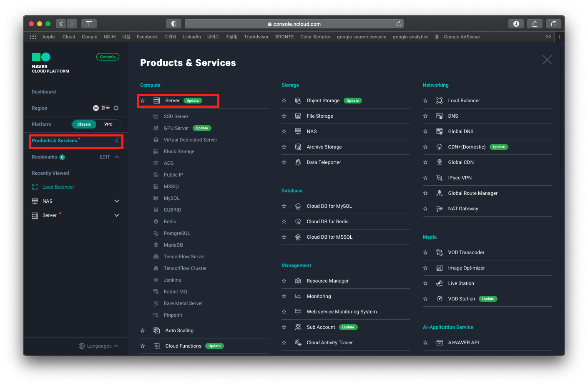Reload the page in Safari
This screenshot has width=588, height=386.
click(x=399, y=24)
